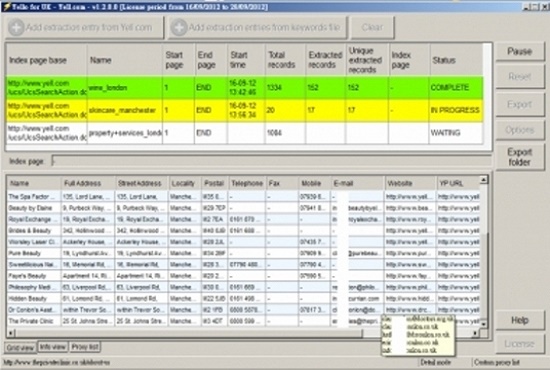Click the plus icon on the Yell.com entry button
This screenshot has width=550, height=370.
pos(16,27)
